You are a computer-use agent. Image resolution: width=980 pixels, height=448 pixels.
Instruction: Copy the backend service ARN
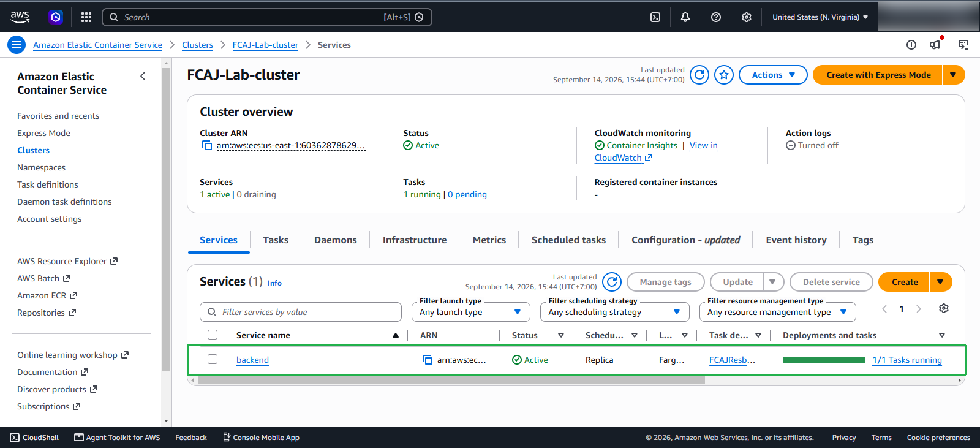(x=428, y=360)
